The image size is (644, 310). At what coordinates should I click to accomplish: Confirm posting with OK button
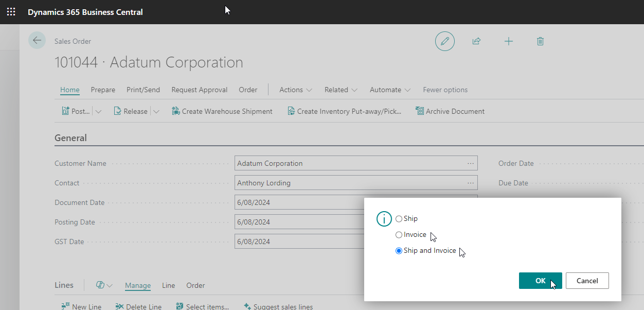(541, 281)
